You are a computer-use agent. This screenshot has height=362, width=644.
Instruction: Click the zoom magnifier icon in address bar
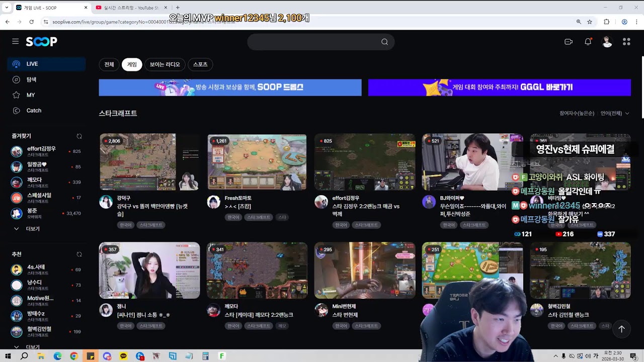(579, 22)
